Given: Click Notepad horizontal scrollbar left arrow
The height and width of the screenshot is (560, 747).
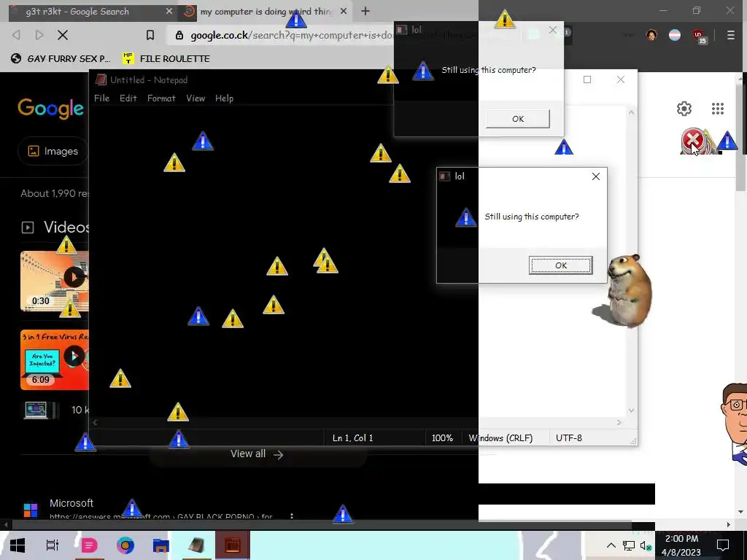Looking at the screenshot, I should click(x=96, y=422).
